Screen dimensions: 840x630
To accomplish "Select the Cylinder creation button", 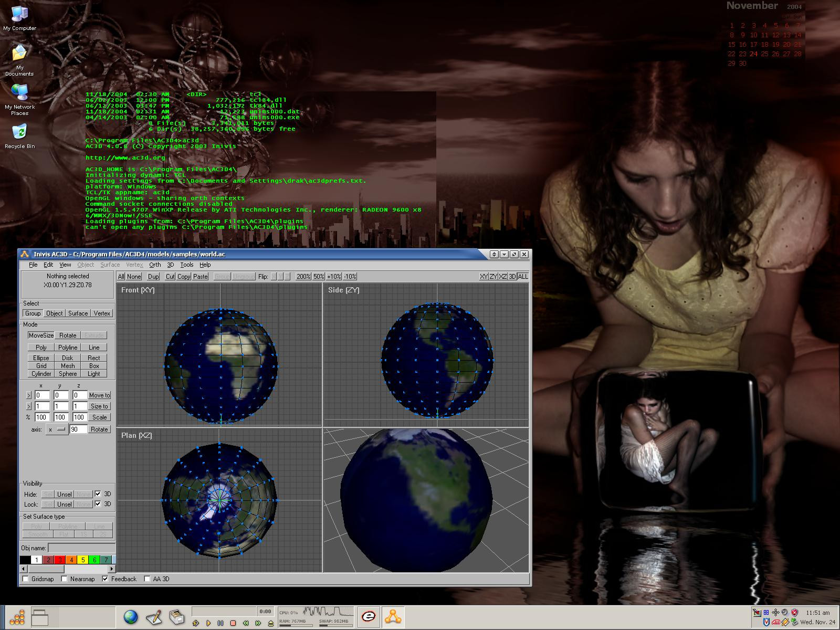I will point(41,374).
